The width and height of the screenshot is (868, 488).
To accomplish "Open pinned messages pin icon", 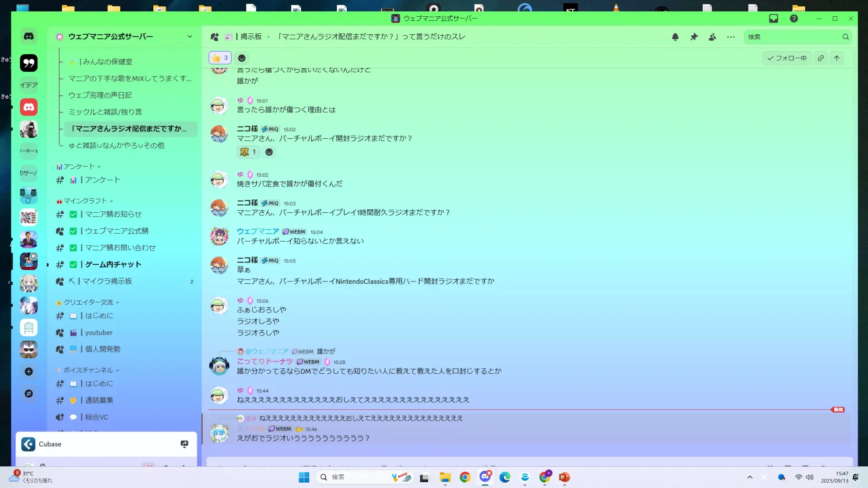I will (694, 37).
